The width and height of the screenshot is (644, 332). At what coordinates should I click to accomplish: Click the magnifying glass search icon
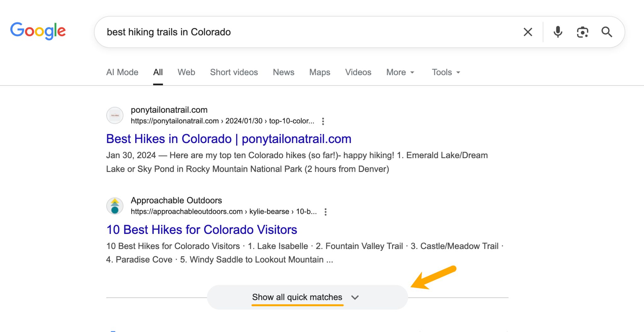tap(606, 32)
